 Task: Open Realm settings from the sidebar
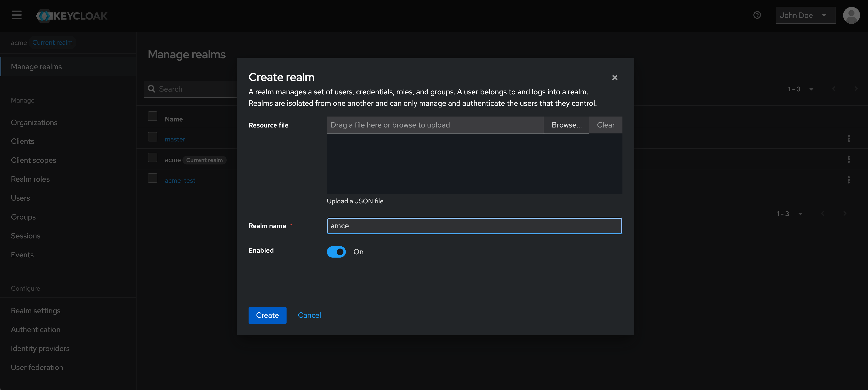pyautogui.click(x=35, y=310)
